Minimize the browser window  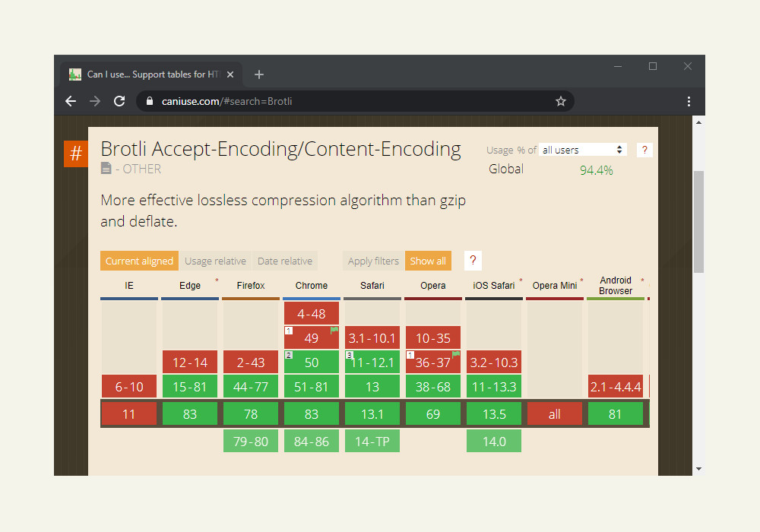coord(618,66)
